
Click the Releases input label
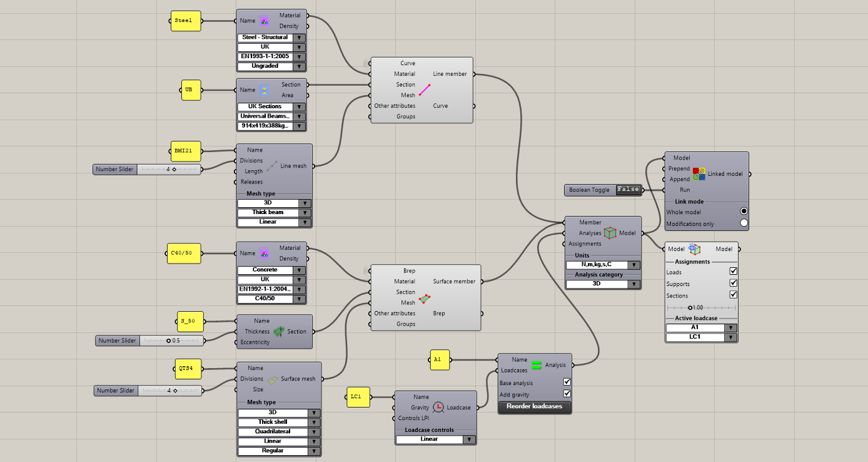click(x=251, y=182)
